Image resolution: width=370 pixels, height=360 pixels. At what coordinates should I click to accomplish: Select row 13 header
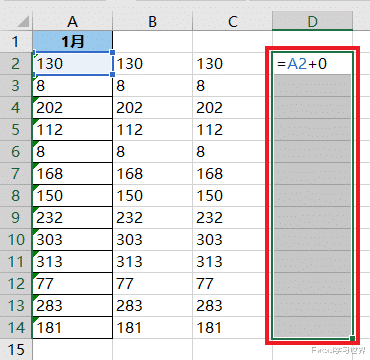pos(16,305)
